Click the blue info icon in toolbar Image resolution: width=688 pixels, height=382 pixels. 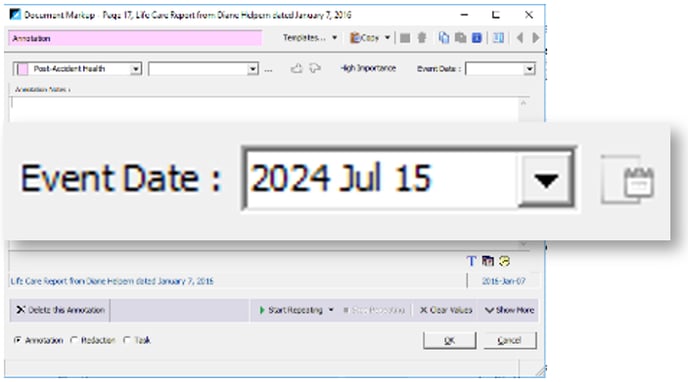(x=477, y=38)
